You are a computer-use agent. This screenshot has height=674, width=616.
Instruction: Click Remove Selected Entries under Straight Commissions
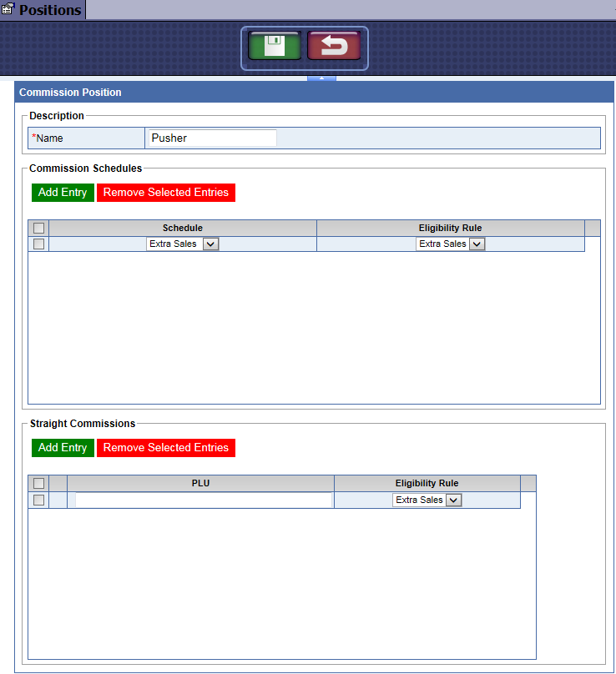166,448
